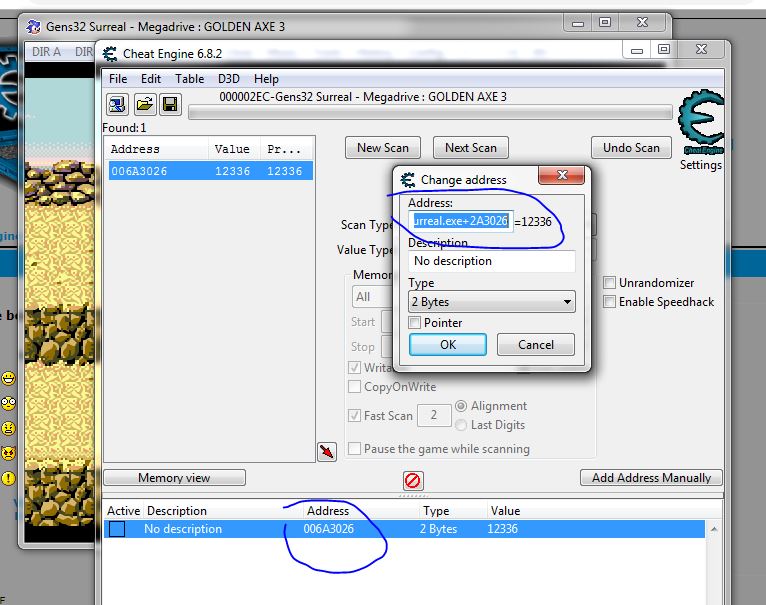This screenshot has width=766, height=605.
Task: Open Memory view
Action: tap(174, 477)
